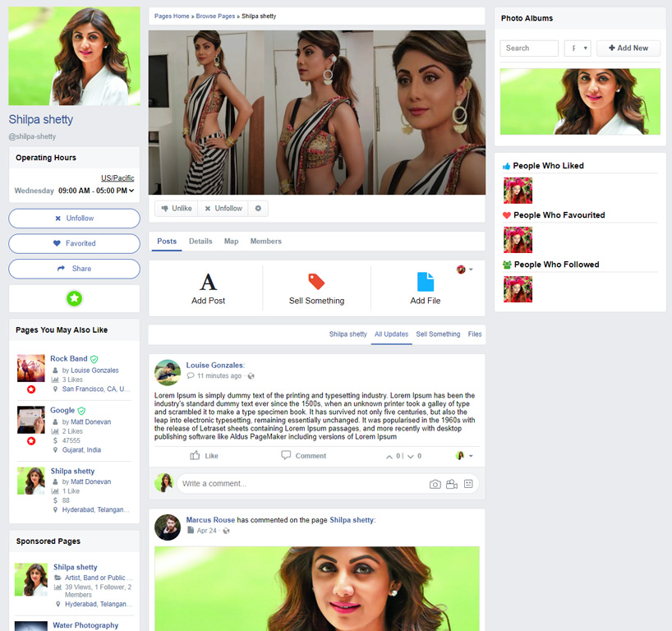Click the blue Add File document icon
Viewport: 672px width, 631px height.
[425, 282]
